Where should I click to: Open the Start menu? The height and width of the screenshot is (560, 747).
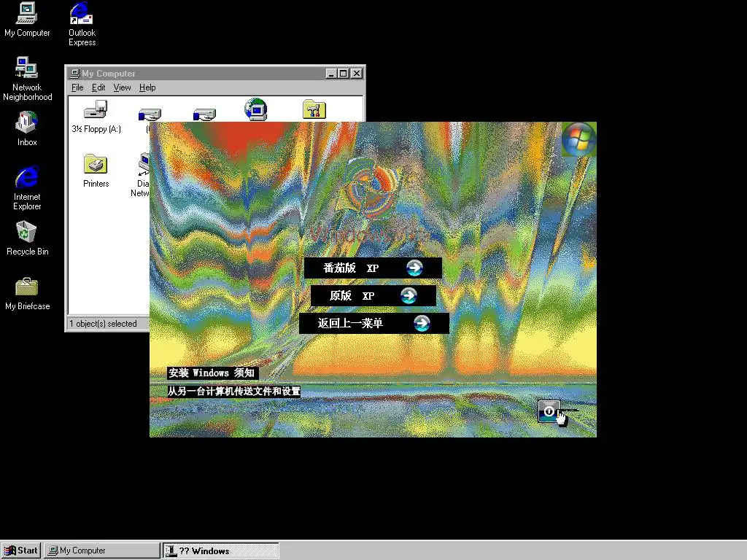pyautogui.click(x=21, y=551)
